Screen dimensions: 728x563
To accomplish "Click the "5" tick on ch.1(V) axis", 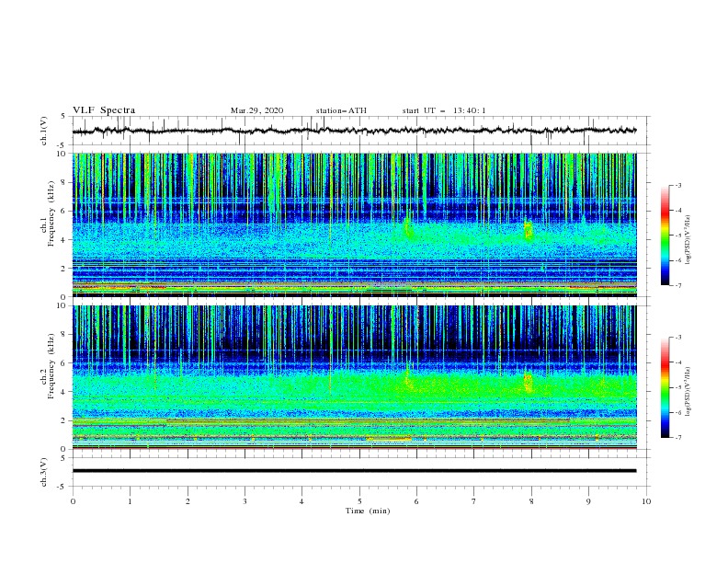I will (x=63, y=116).
